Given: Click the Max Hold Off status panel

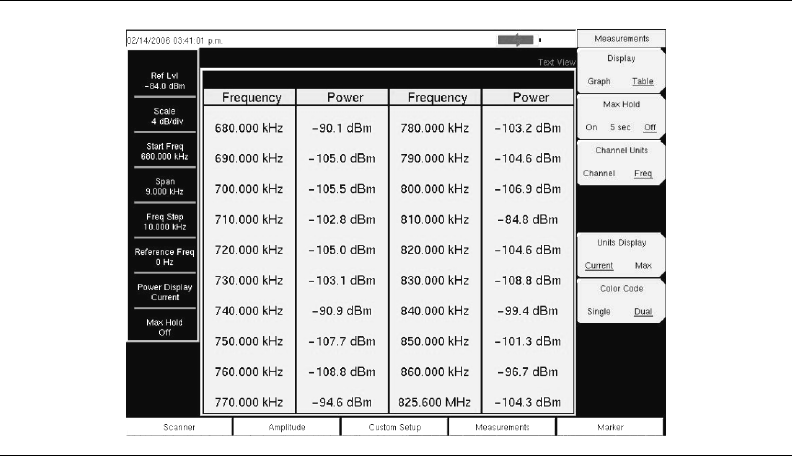Looking at the screenshot, I should (165, 327).
